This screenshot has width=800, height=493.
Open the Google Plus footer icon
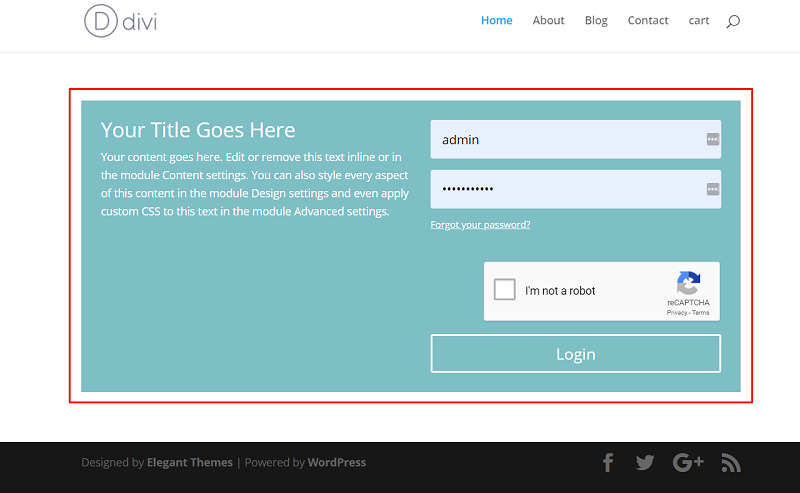click(688, 462)
